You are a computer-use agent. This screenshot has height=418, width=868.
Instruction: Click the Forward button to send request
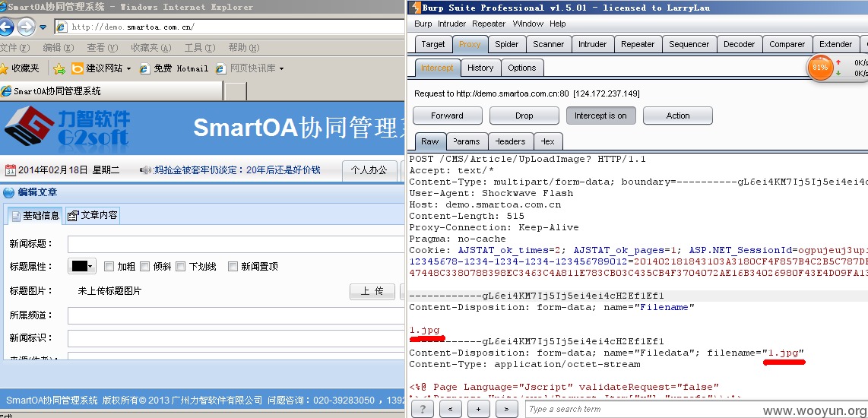(447, 116)
